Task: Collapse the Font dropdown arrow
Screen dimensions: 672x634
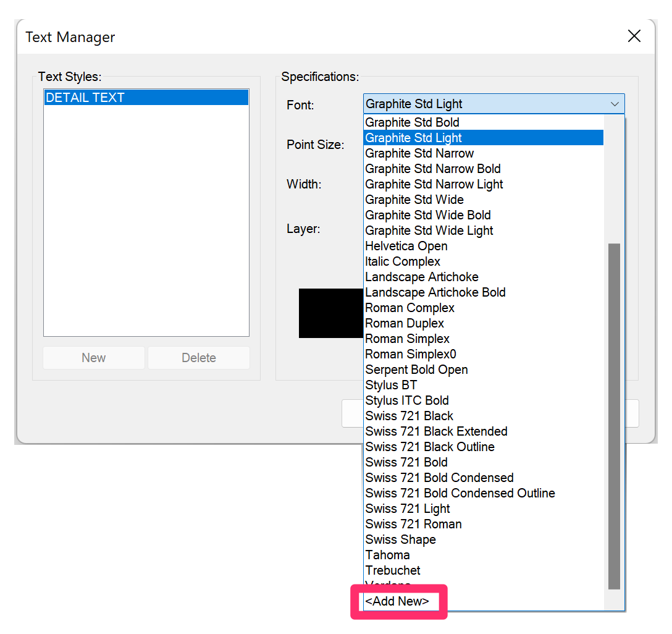Action: 615,104
